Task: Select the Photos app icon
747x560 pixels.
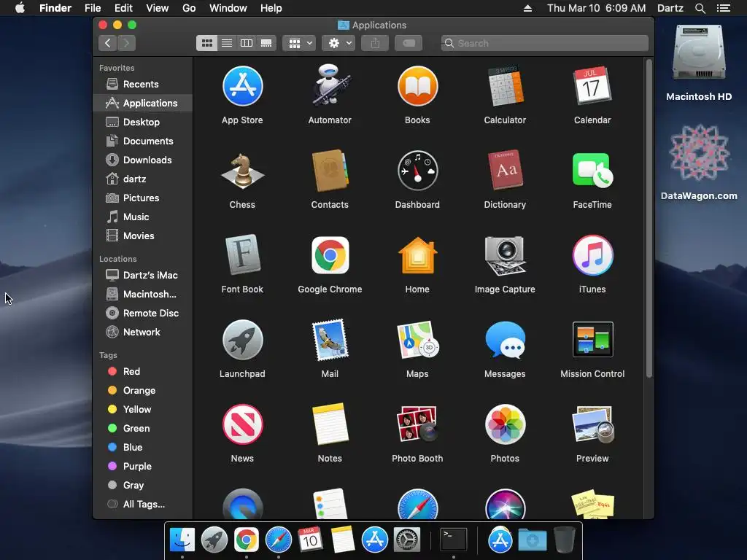Action: pos(505,424)
